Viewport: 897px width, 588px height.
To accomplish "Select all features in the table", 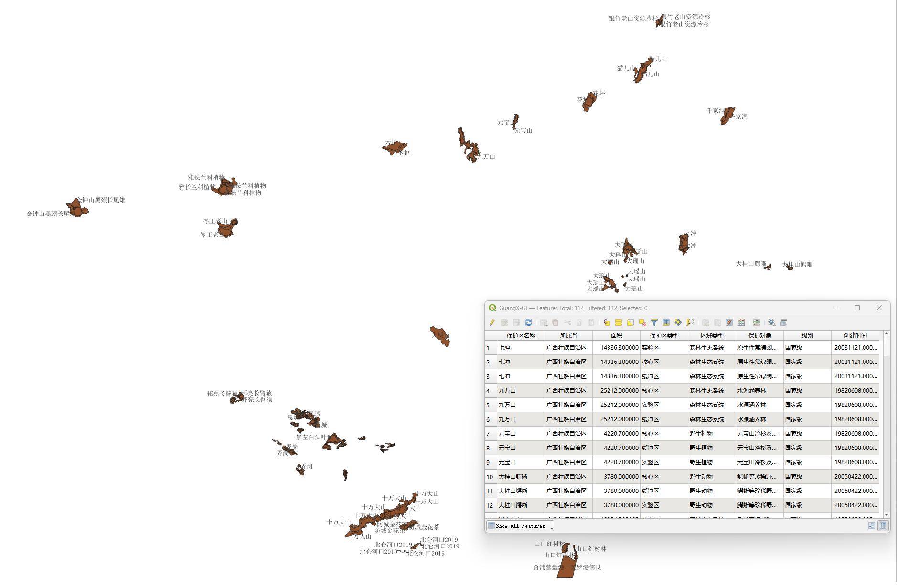I will pyautogui.click(x=619, y=322).
